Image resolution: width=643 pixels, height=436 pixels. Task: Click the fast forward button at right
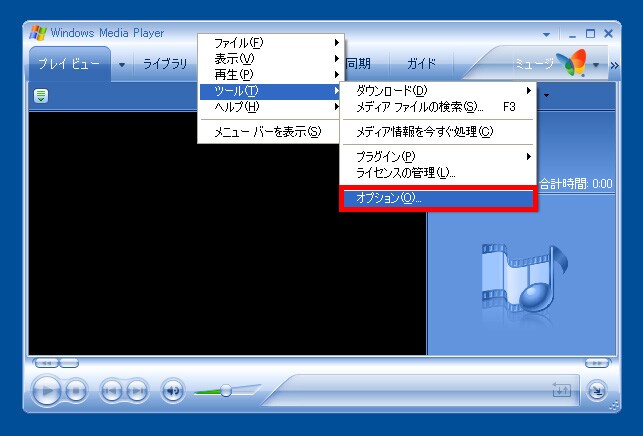597,363
